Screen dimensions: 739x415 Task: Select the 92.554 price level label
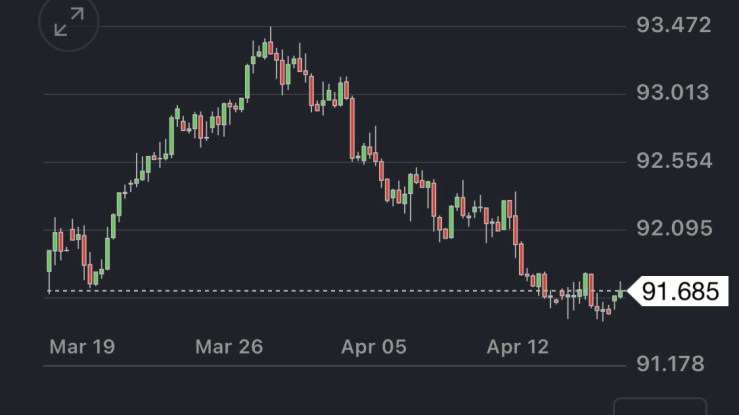(673, 161)
